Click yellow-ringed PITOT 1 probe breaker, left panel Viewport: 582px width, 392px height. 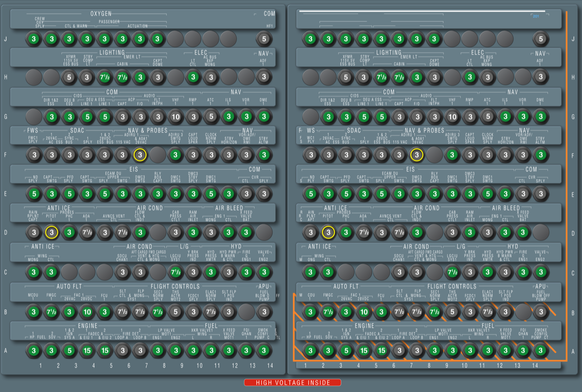point(51,233)
